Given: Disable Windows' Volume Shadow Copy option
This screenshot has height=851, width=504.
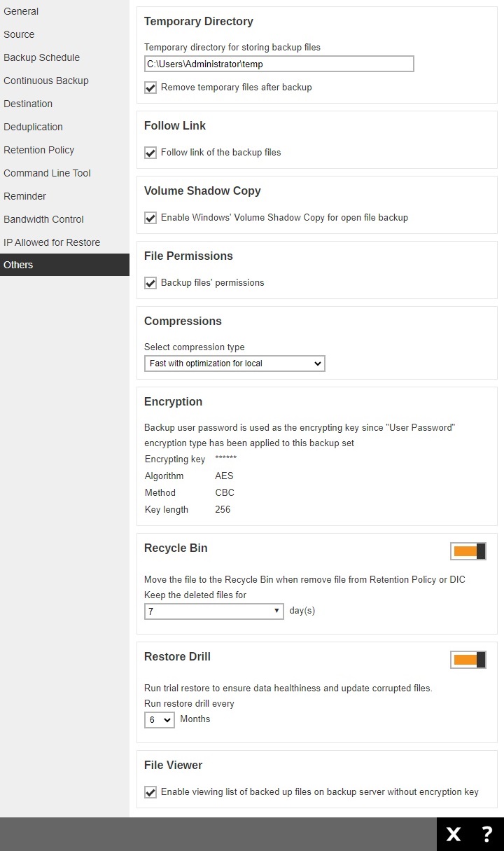Looking at the screenshot, I should point(150,218).
